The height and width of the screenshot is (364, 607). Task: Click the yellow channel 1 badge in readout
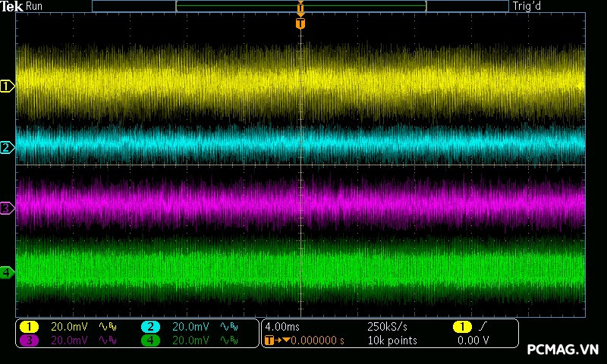(x=29, y=327)
